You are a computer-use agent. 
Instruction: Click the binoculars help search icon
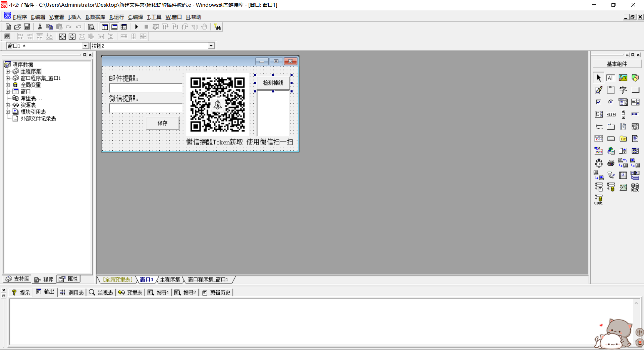pos(217,27)
